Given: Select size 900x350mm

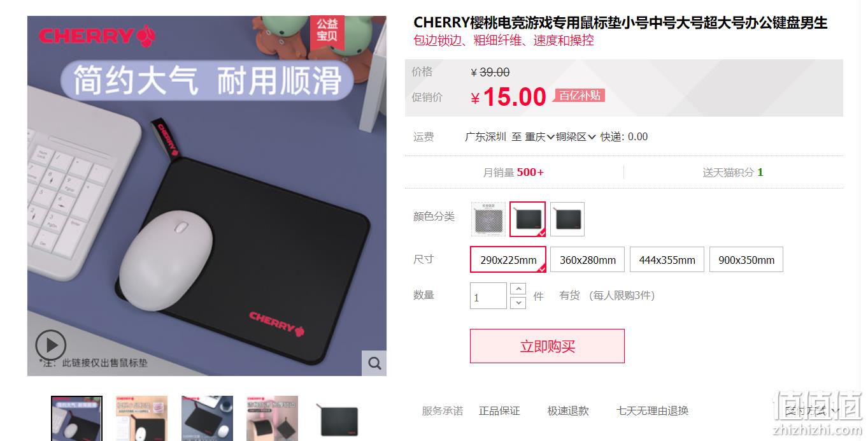Looking at the screenshot, I should tap(746, 259).
